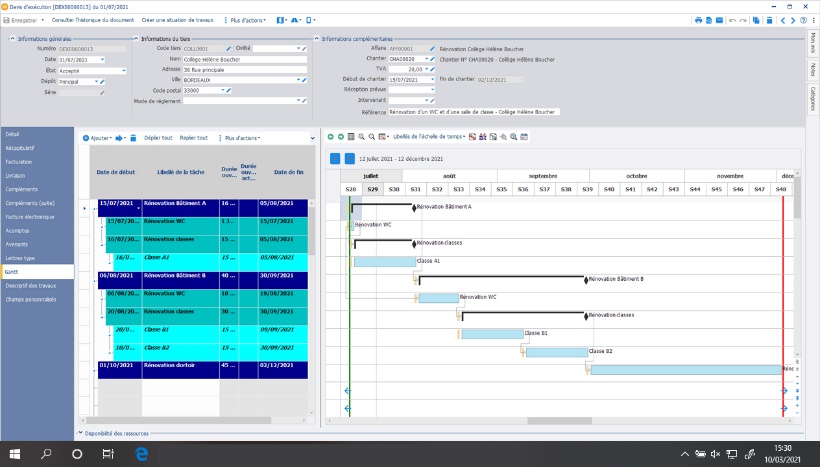This screenshot has width=820, height=467.
Task: Open the Date 01/07/2021 dropdown
Action: tap(102, 60)
